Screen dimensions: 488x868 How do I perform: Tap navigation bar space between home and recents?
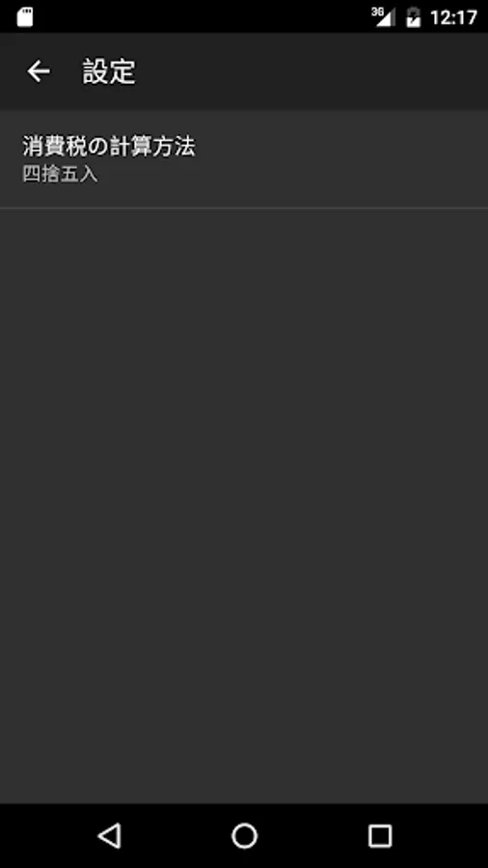tap(312, 835)
